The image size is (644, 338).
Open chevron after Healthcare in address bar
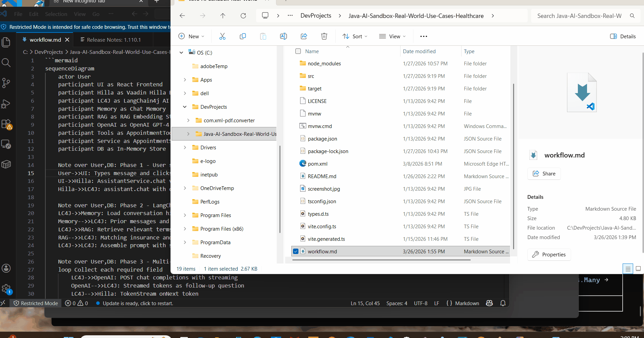493,16
